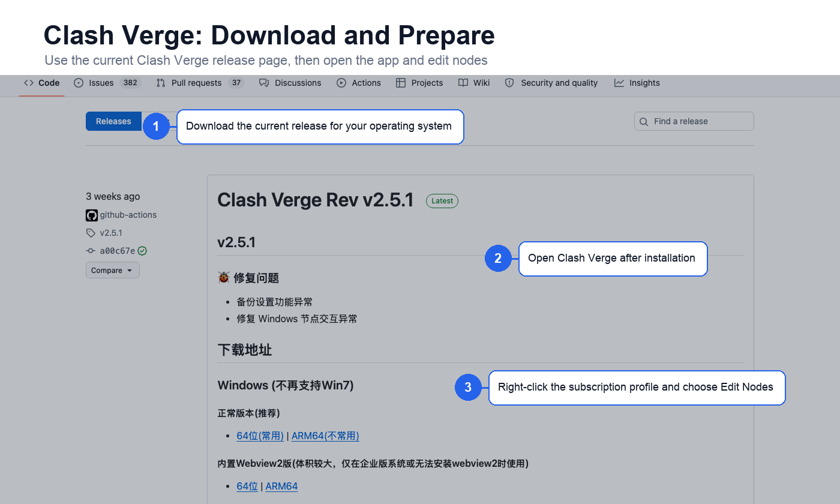Click the tag icon beside v2.5.1
This screenshot has width=840, height=504.
(91, 233)
